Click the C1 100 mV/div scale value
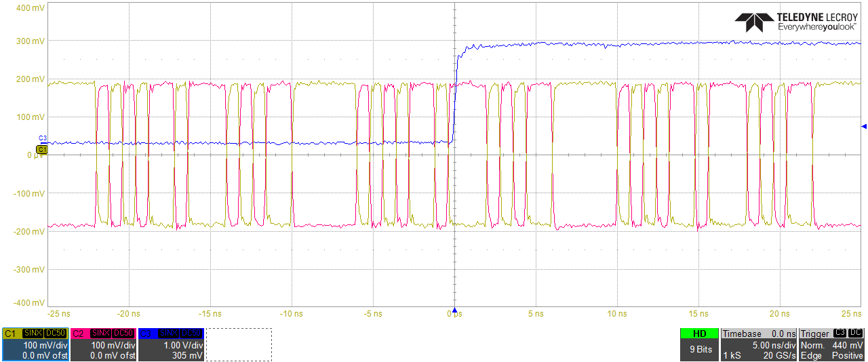 [45, 345]
